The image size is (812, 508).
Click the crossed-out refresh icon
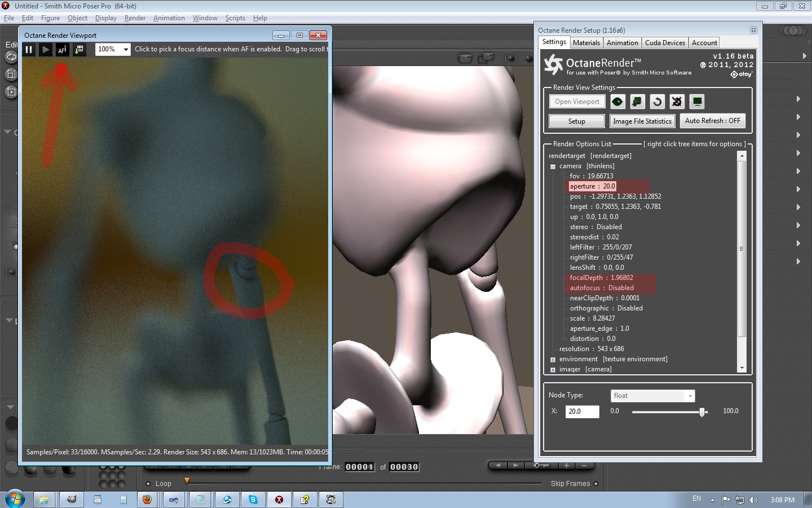tap(677, 102)
